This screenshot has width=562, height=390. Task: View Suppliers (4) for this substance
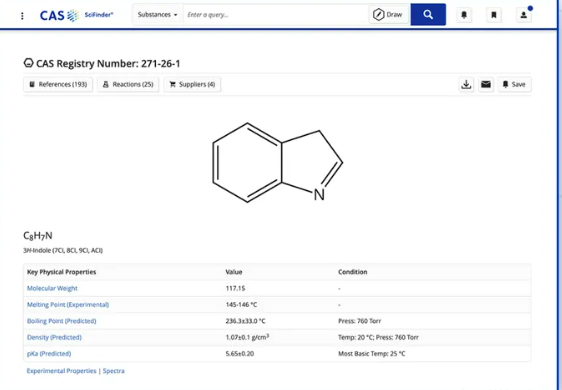tap(192, 84)
